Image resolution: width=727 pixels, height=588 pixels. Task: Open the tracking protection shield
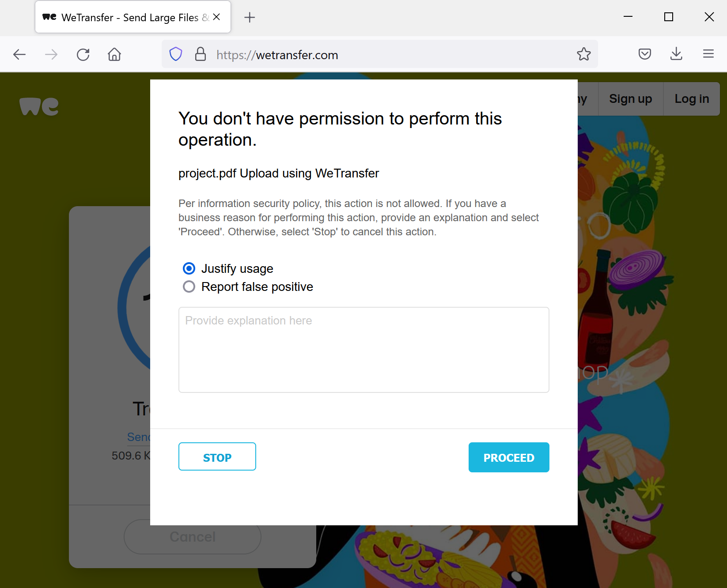coord(176,54)
